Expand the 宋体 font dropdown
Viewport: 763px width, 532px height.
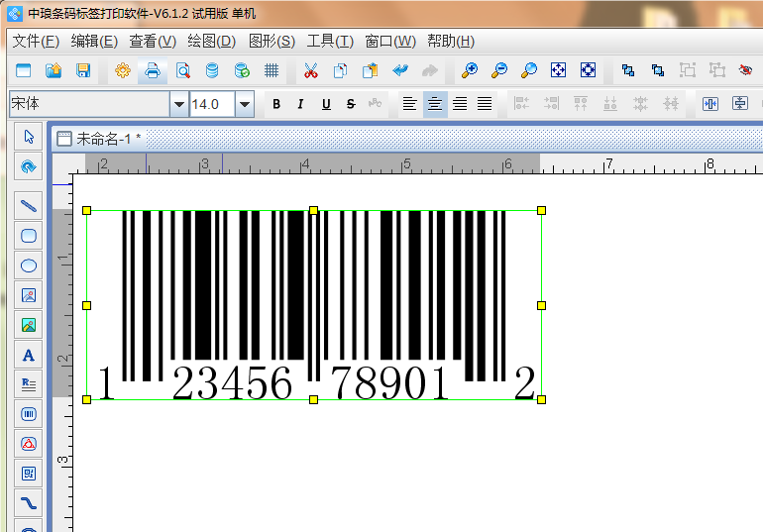178,104
